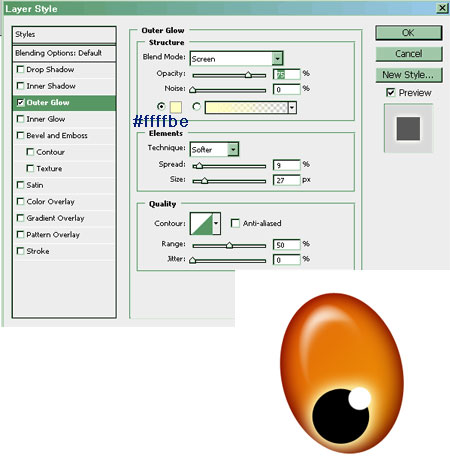This screenshot has height=476, width=450.
Task: Enable the Anti-aliased checkbox
Action: 235,223
